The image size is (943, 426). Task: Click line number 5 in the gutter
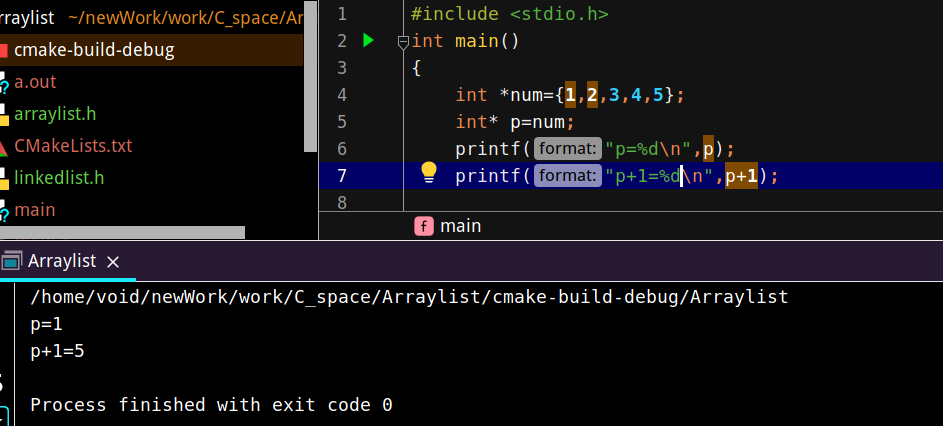tap(342, 122)
